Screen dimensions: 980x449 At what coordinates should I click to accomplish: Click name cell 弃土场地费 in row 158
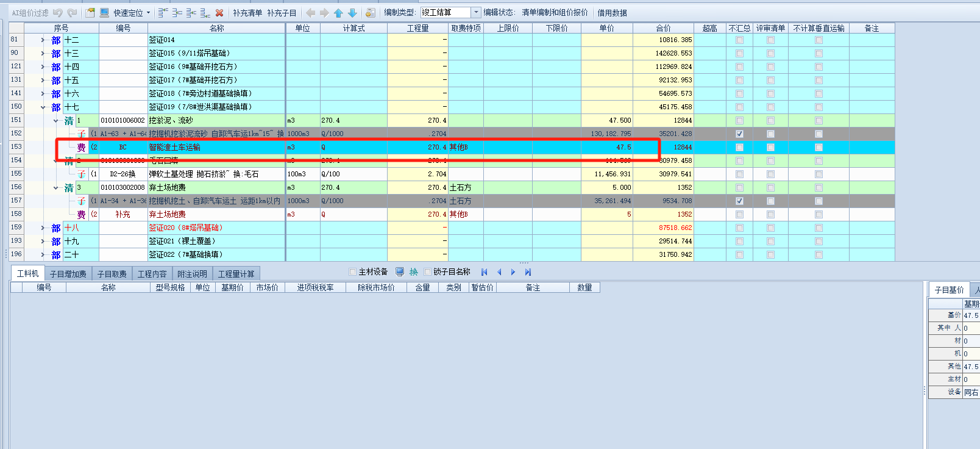click(x=216, y=214)
